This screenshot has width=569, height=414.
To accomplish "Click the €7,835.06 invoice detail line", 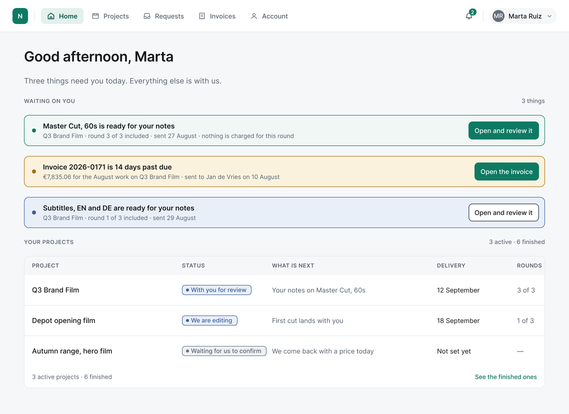I will coord(161,177).
